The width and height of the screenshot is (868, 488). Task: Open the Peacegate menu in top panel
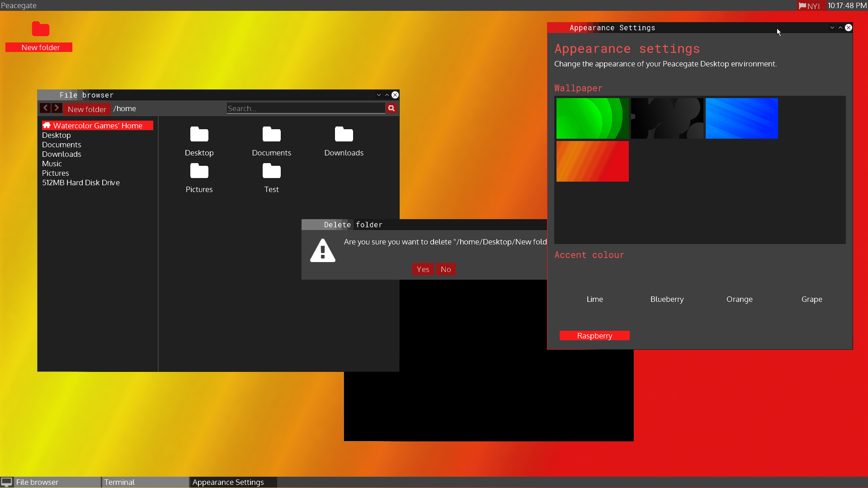(19, 5)
